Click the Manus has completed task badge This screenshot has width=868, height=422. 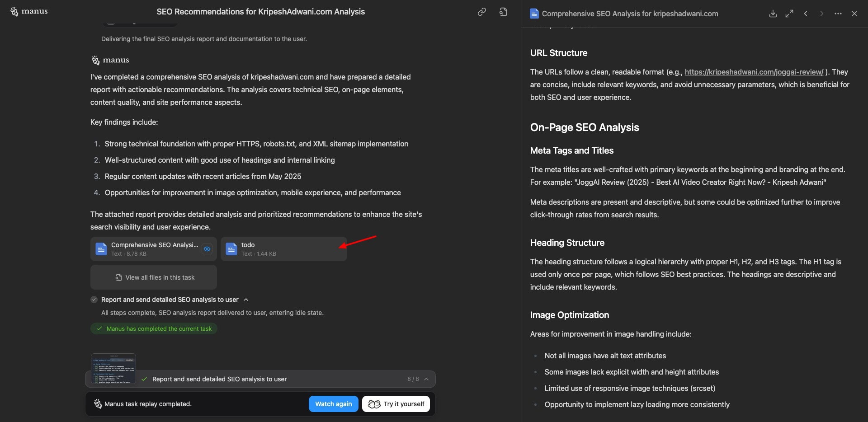(154, 328)
